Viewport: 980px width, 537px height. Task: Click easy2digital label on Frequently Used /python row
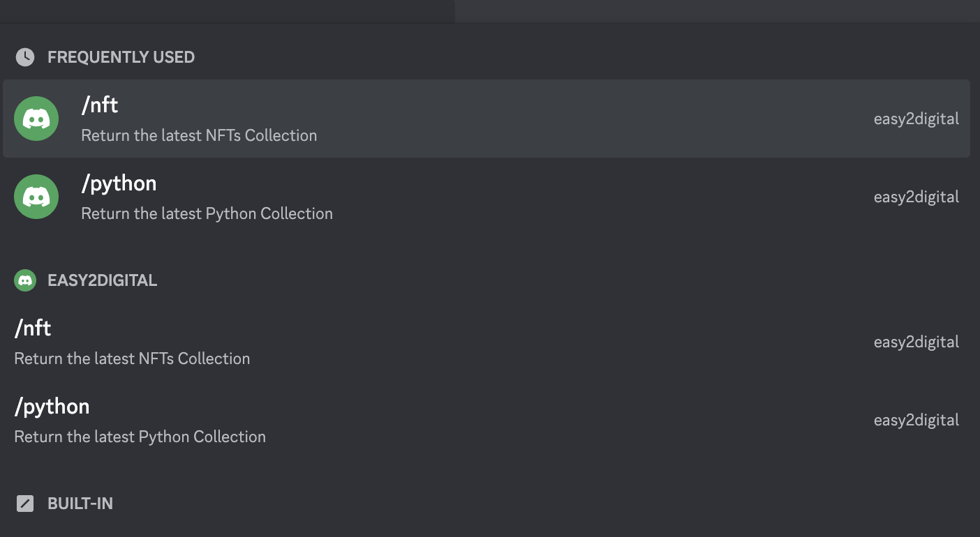coord(916,197)
